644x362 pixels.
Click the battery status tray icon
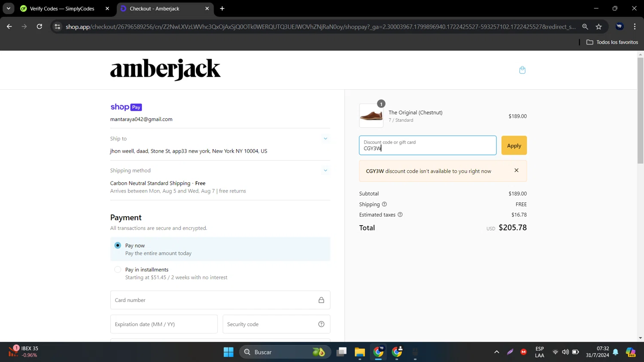click(576, 352)
